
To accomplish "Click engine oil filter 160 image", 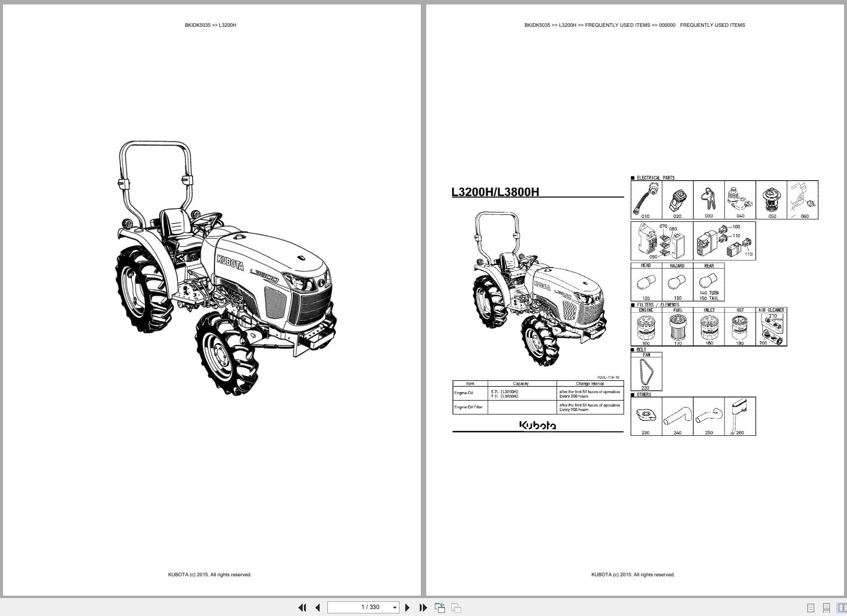I will (646, 327).
